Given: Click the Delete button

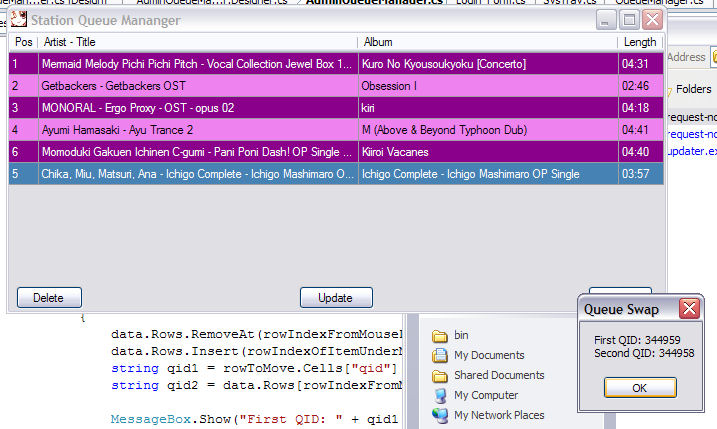Looking at the screenshot, I should coord(48,298).
